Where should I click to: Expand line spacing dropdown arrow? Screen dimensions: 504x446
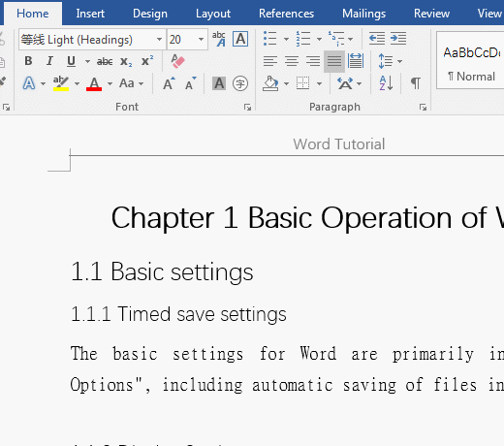[x=399, y=61]
